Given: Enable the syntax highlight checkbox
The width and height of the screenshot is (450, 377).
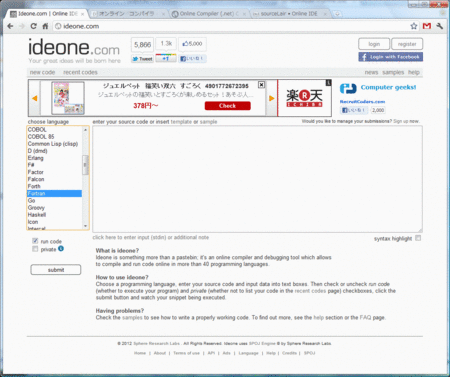Looking at the screenshot, I should pos(418,238).
